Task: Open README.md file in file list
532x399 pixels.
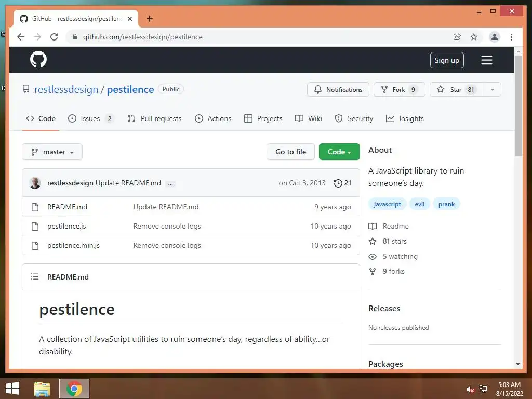Action: tap(67, 207)
